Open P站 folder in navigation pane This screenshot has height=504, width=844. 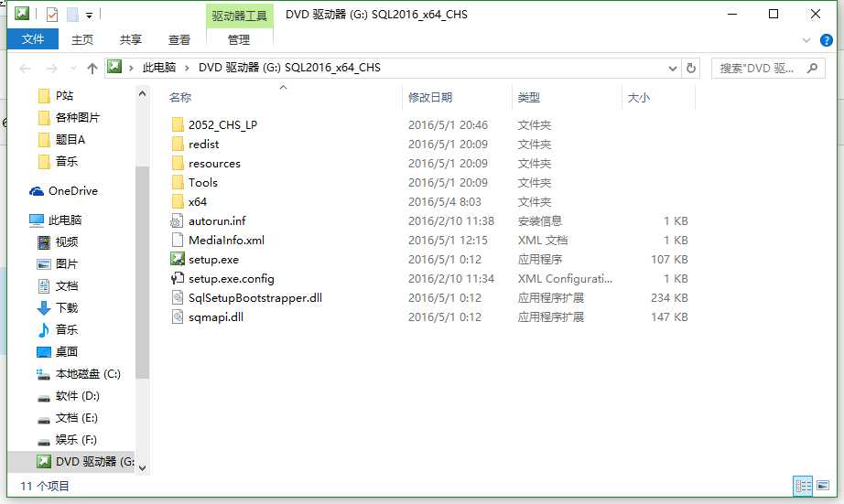pyautogui.click(x=64, y=96)
